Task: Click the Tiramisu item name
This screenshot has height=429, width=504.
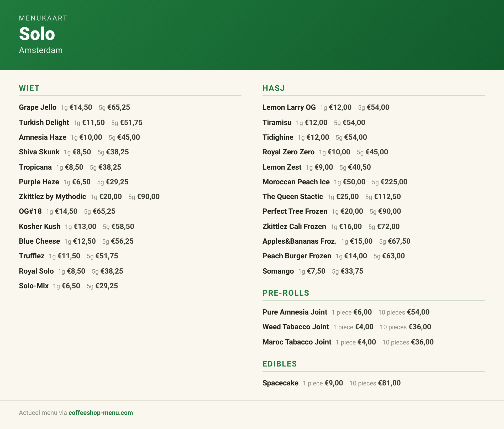Action: [277, 123]
